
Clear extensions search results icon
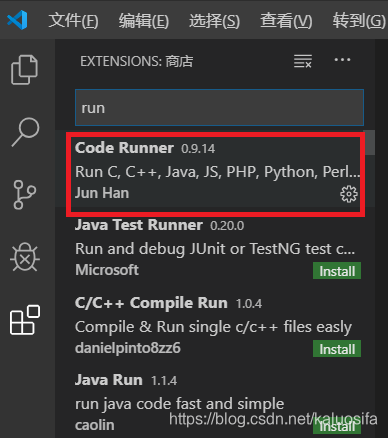pyautogui.click(x=303, y=61)
